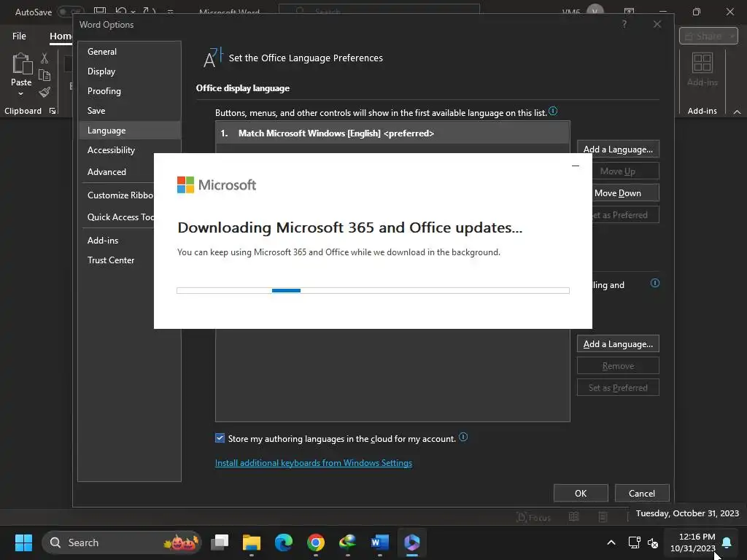Click the taskbar Search box

click(x=122, y=542)
